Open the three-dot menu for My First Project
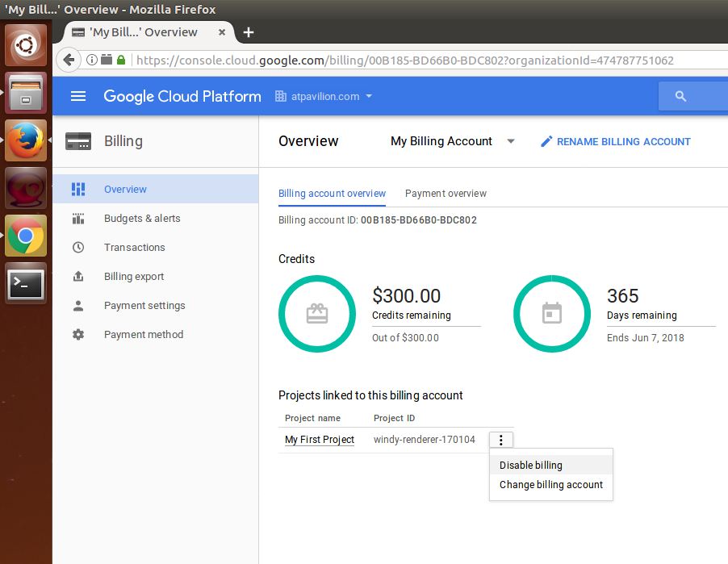Screen dimensions: 728x564 501,440
